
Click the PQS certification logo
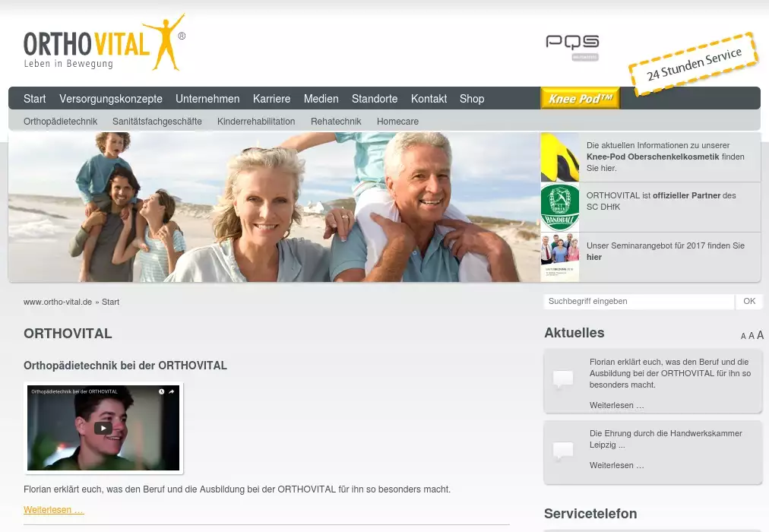(572, 46)
